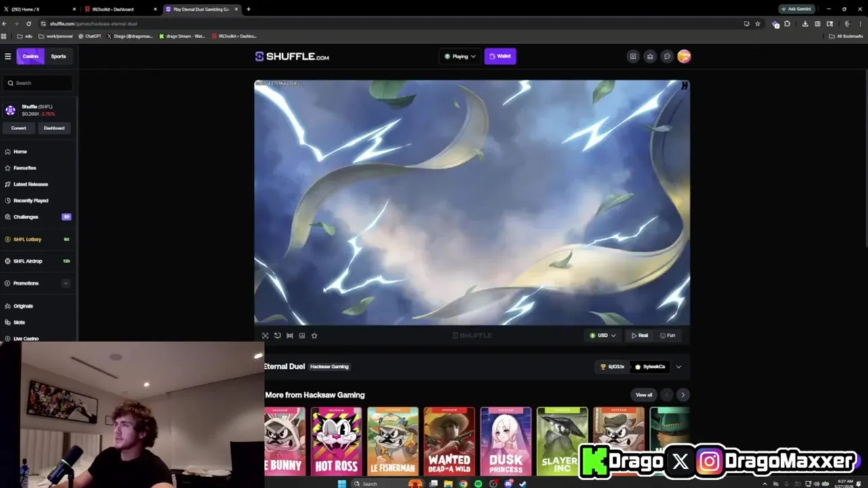Reload the browser page
868x488 pixels.
tap(28, 24)
